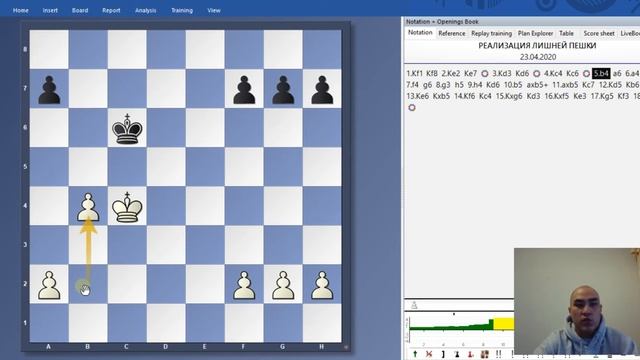The image size is (640, 360).
Task: Select the black pawn on a7
Action: click(x=49, y=90)
